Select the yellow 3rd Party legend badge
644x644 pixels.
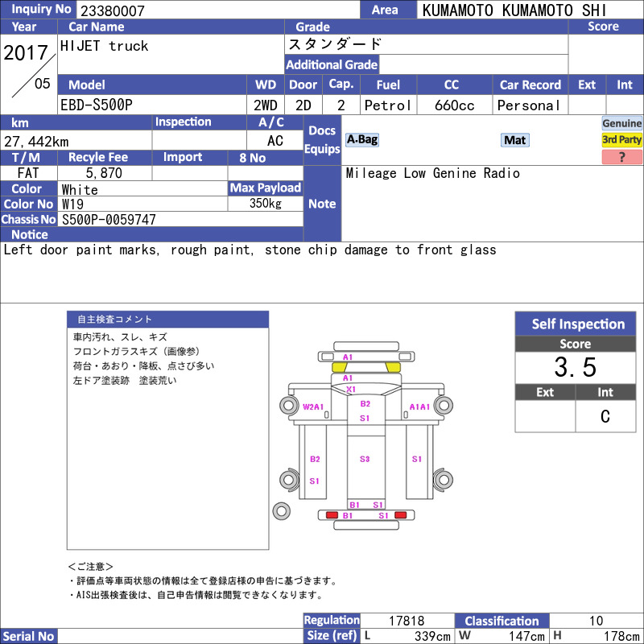coord(621,139)
